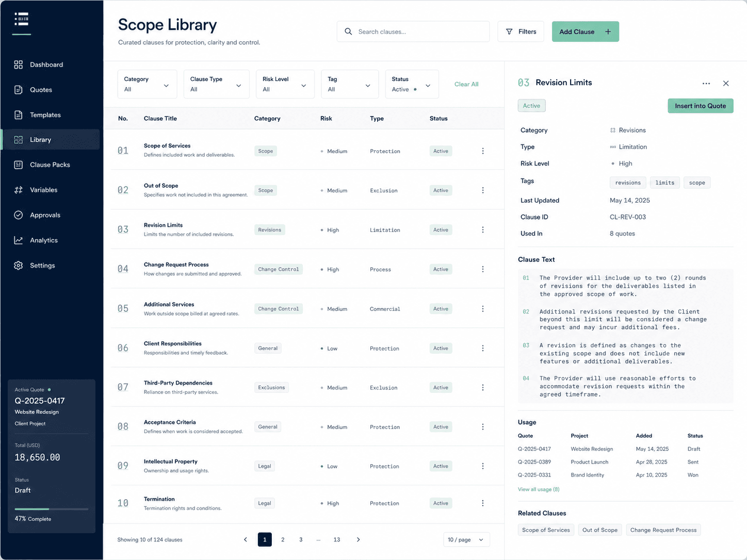This screenshot has height=560, width=747.
Task: Go to page 2
Action: pos(283,540)
